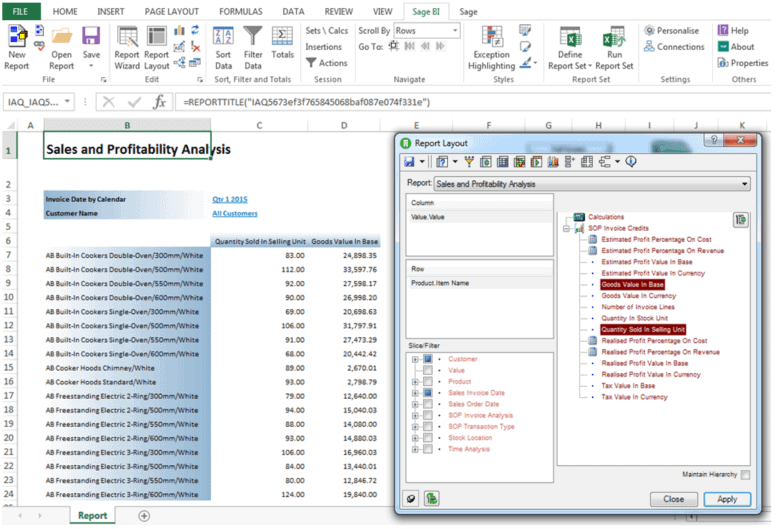Viewport: 776px width, 529px height.
Task: Enable the Maintain Hierarchy checkbox
Action: 745,475
